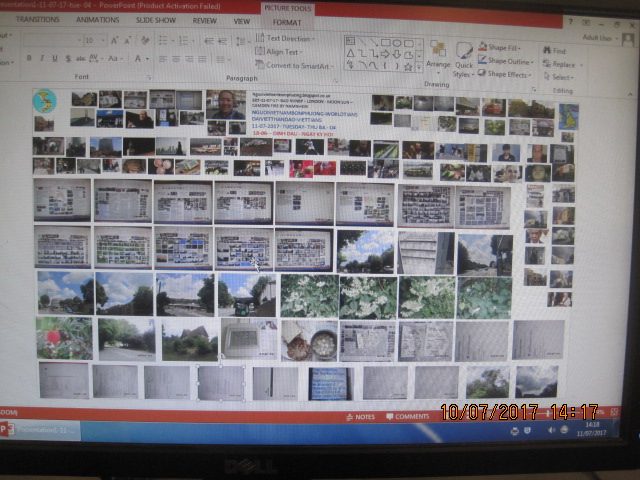Insert a text box shape
This screenshot has height=480, width=640.
(350, 41)
